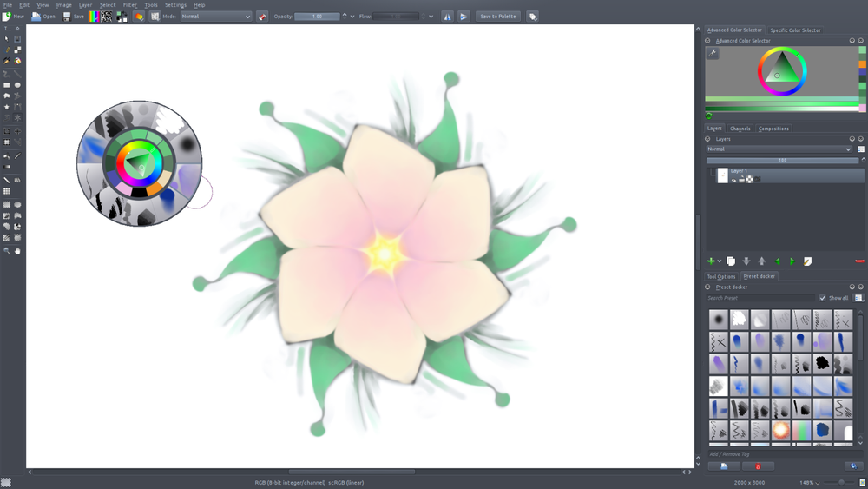868x489 pixels.
Task: Expand add layer dropdown arrow next to plus
Action: [720, 261]
